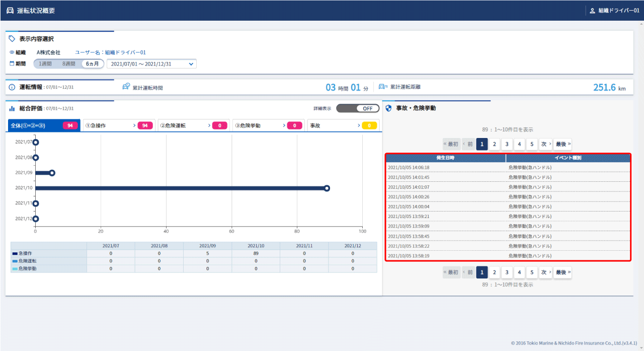644x351 pixels.
Task: Click the info icon beside 運転情報
Action: (12, 87)
